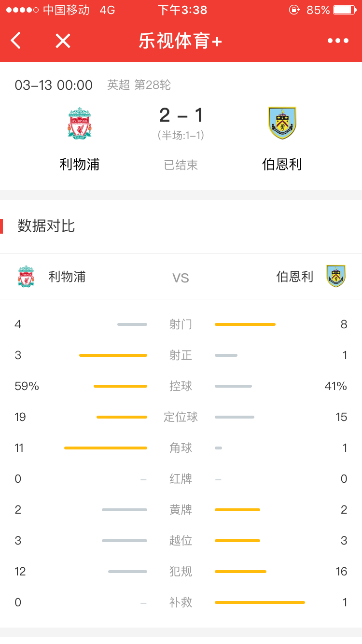This screenshot has height=644, width=362.
Task: Tap Liverpool's 控球 possession bar
Action: click(x=120, y=386)
